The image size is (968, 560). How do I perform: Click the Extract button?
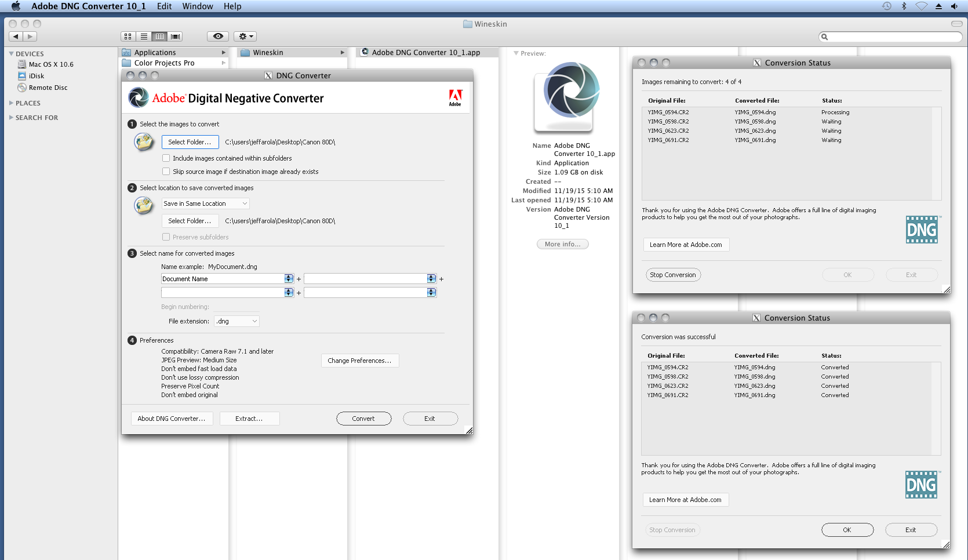point(249,419)
